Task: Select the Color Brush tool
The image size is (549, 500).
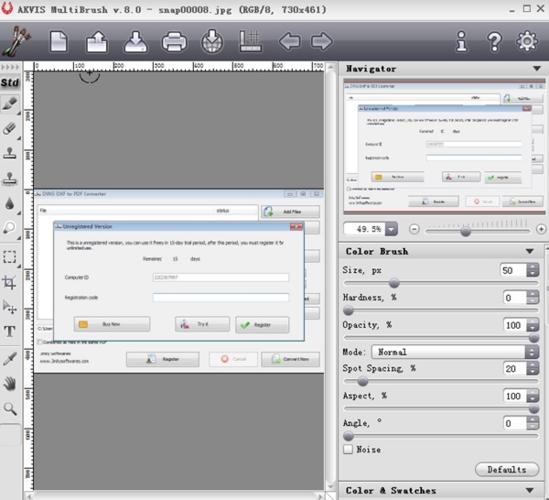Action: 10,104
